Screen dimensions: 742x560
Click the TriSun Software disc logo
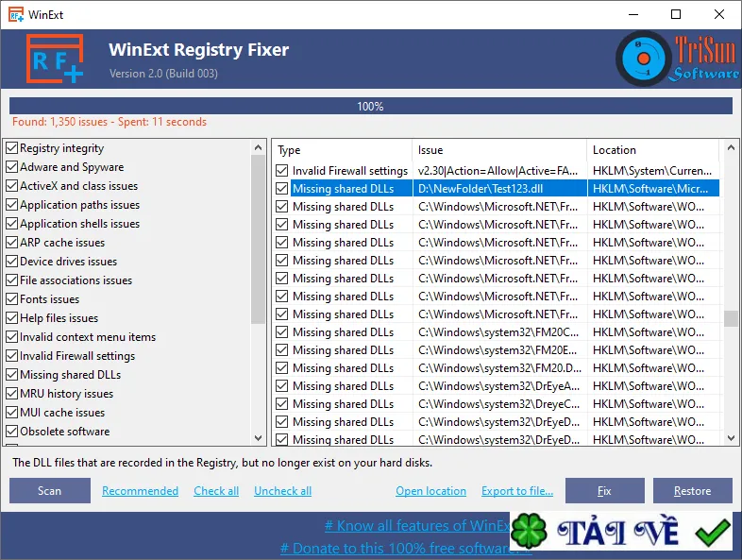tap(643, 59)
